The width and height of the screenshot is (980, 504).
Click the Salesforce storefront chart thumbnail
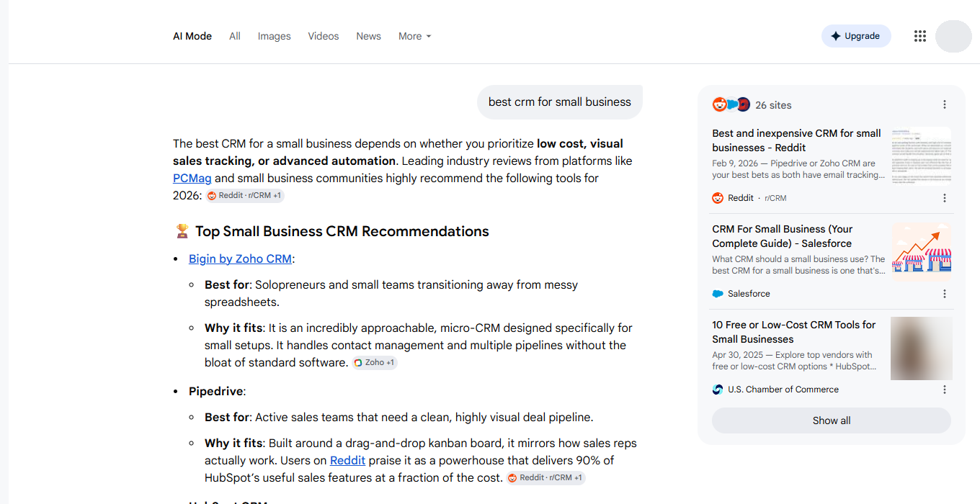[x=921, y=252]
